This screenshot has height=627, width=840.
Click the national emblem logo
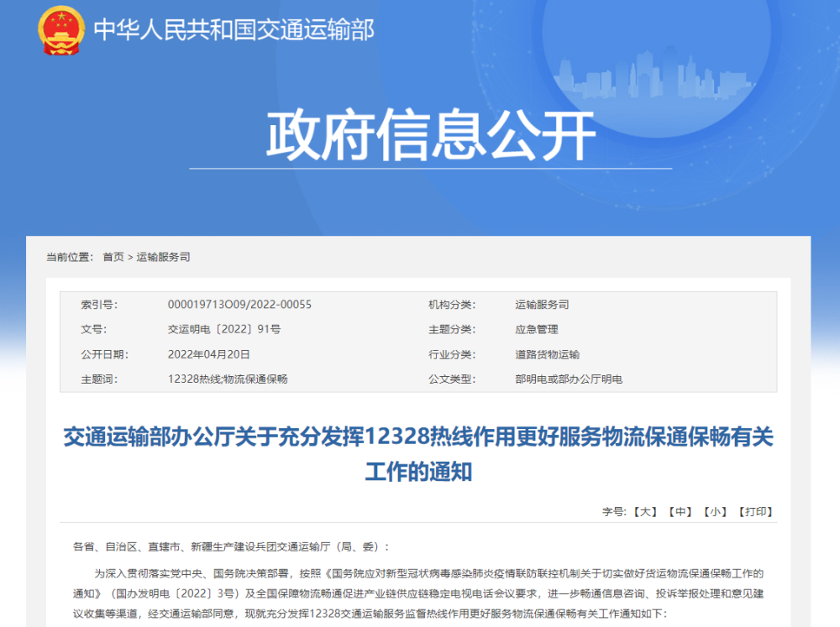click(61, 29)
